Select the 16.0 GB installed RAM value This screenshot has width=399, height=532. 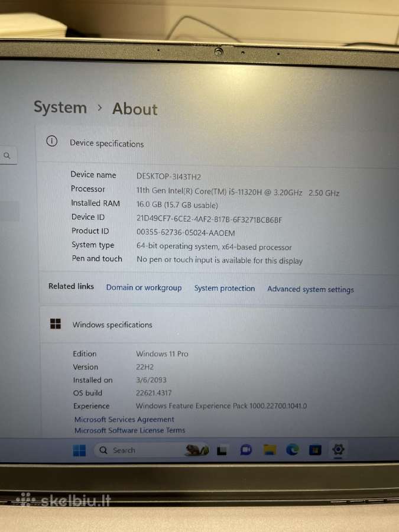coord(177,205)
